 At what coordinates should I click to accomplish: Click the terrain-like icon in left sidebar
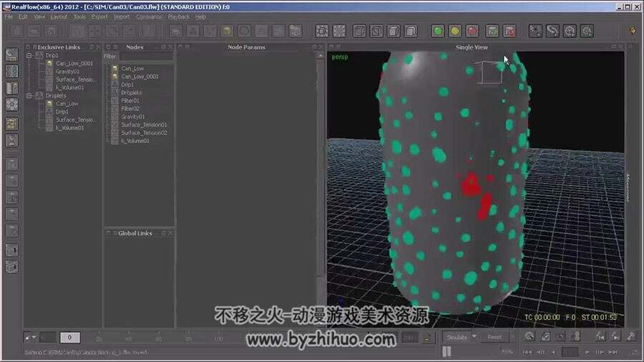coord(12,124)
